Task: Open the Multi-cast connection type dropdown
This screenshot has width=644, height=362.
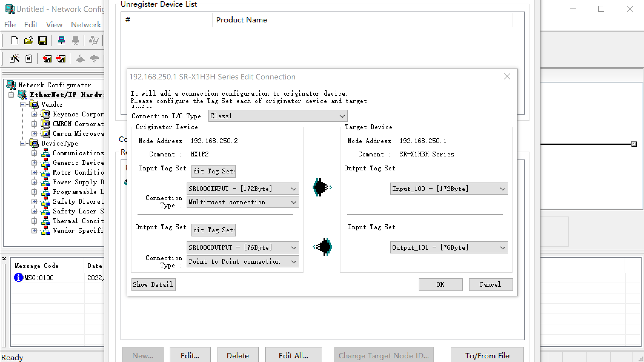Action: [294, 202]
